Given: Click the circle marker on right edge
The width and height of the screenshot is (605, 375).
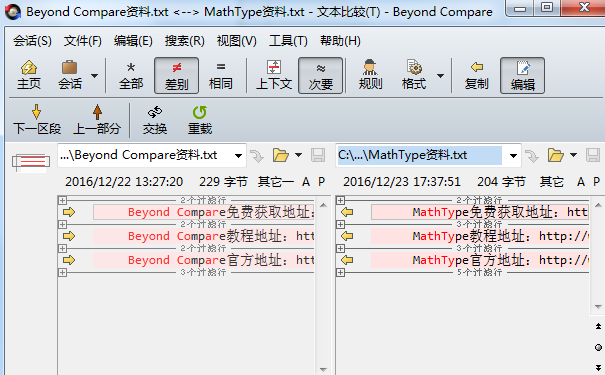Looking at the screenshot, I should [x=598, y=348].
